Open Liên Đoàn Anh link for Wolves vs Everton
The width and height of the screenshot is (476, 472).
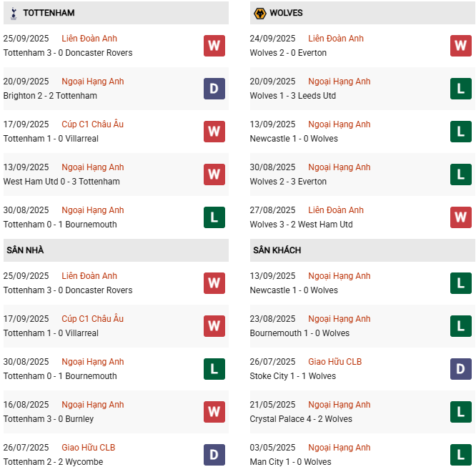(335, 39)
